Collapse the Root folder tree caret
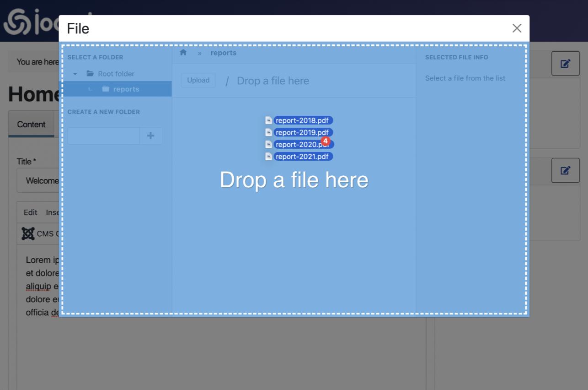The width and height of the screenshot is (588, 390). pyautogui.click(x=75, y=74)
